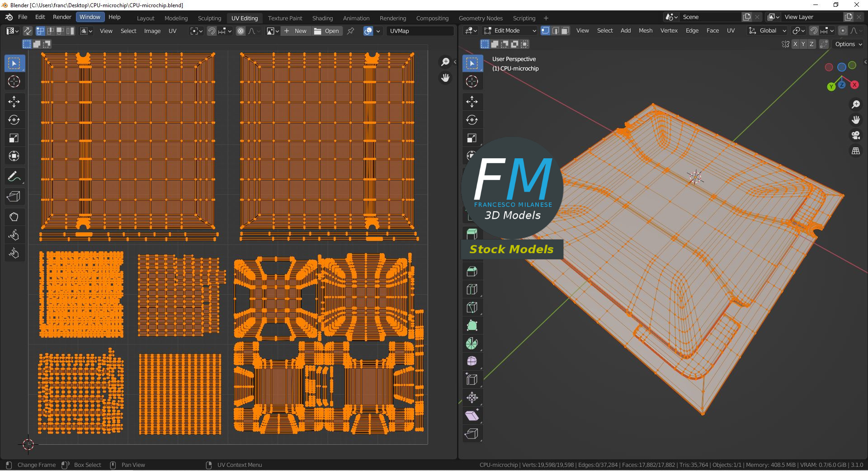
Task: Click the UV editor pan hand gizmo
Action: pos(445,78)
